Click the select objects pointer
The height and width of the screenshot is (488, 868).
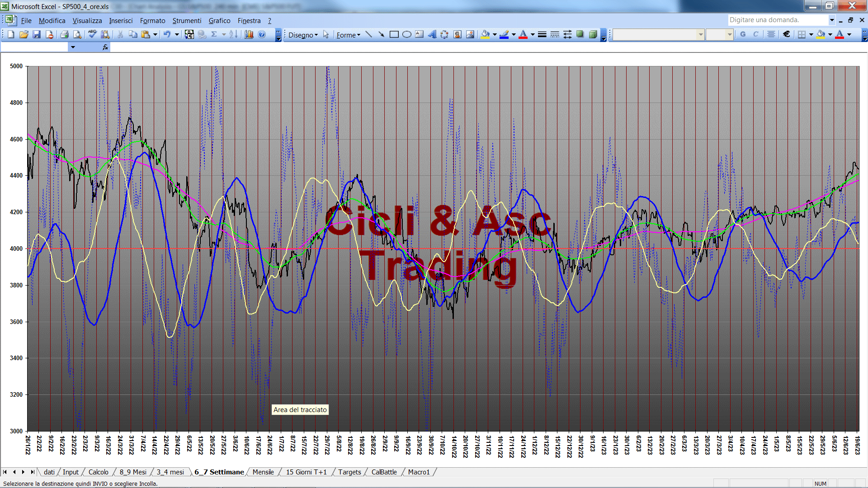click(326, 34)
